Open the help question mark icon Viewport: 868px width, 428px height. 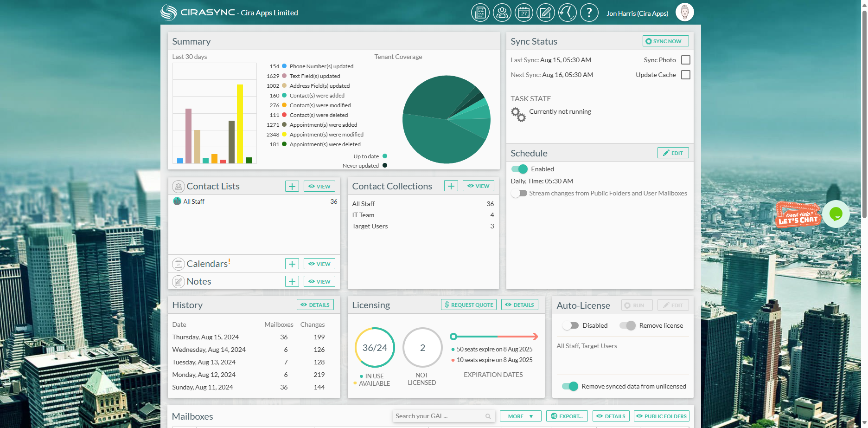click(589, 13)
